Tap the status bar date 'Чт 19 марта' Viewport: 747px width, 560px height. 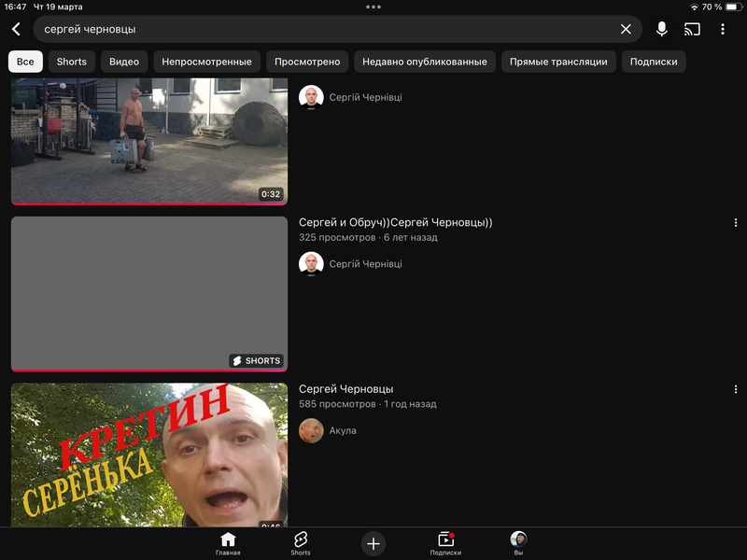pyautogui.click(x=58, y=7)
